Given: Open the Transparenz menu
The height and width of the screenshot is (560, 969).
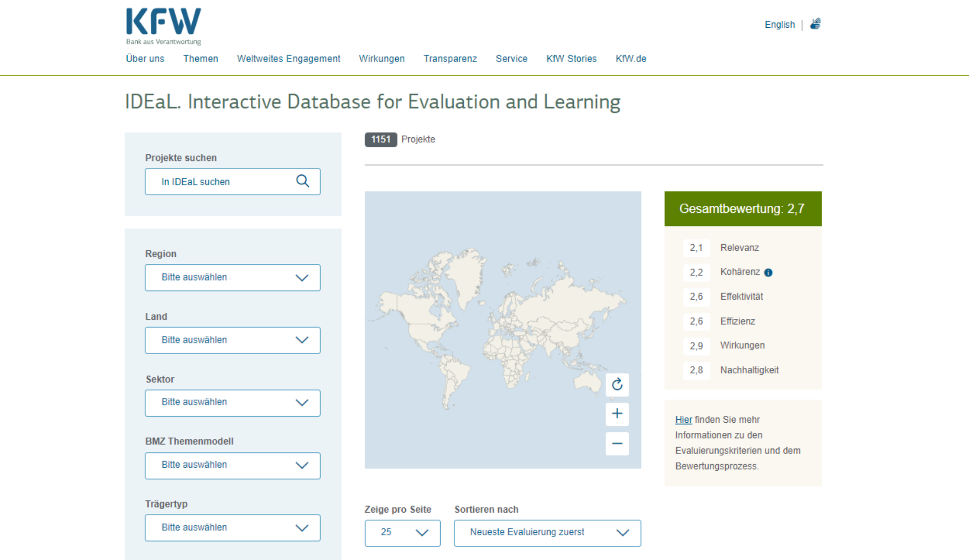Looking at the screenshot, I should click(450, 59).
